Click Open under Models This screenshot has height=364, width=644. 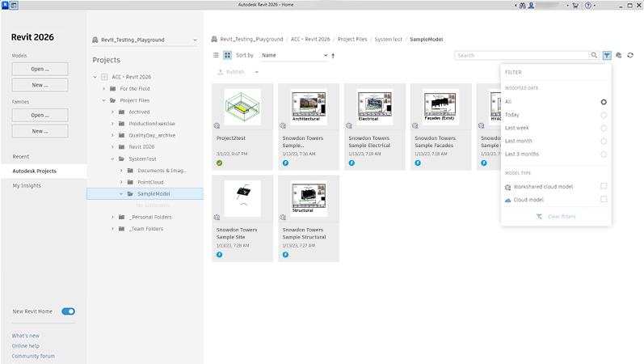(x=40, y=69)
